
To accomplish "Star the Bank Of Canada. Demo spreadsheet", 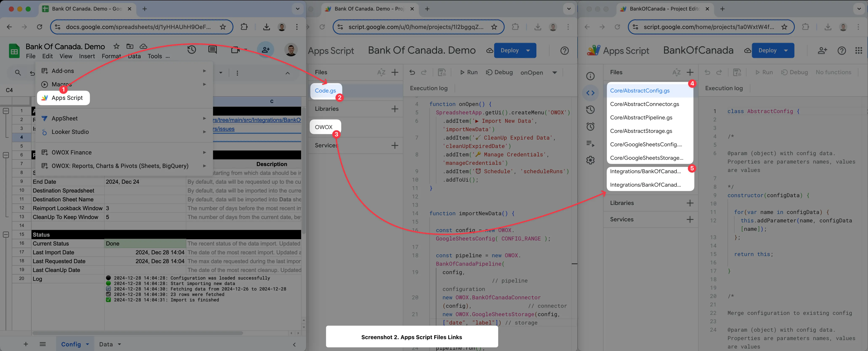I will 116,46.
